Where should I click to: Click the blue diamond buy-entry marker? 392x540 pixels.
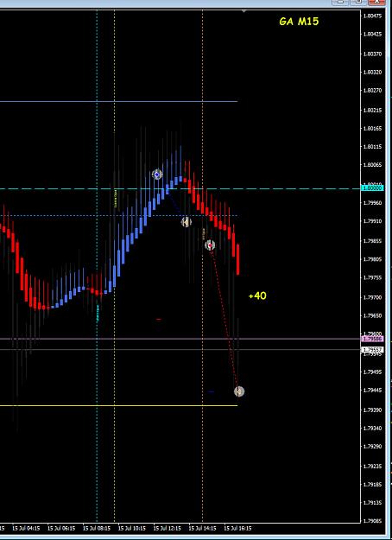click(157, 175)
